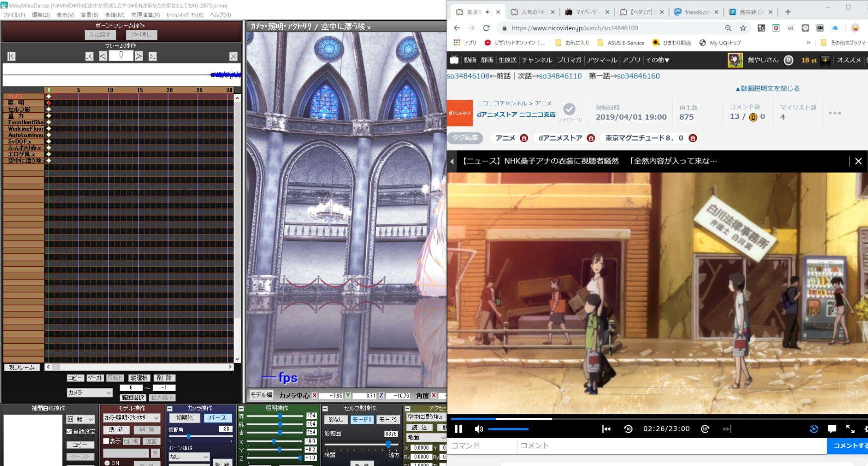Screen dimensions: 868x466
Task: Skip forward 10 seconds in Niconico player
Action: (705, 429)
